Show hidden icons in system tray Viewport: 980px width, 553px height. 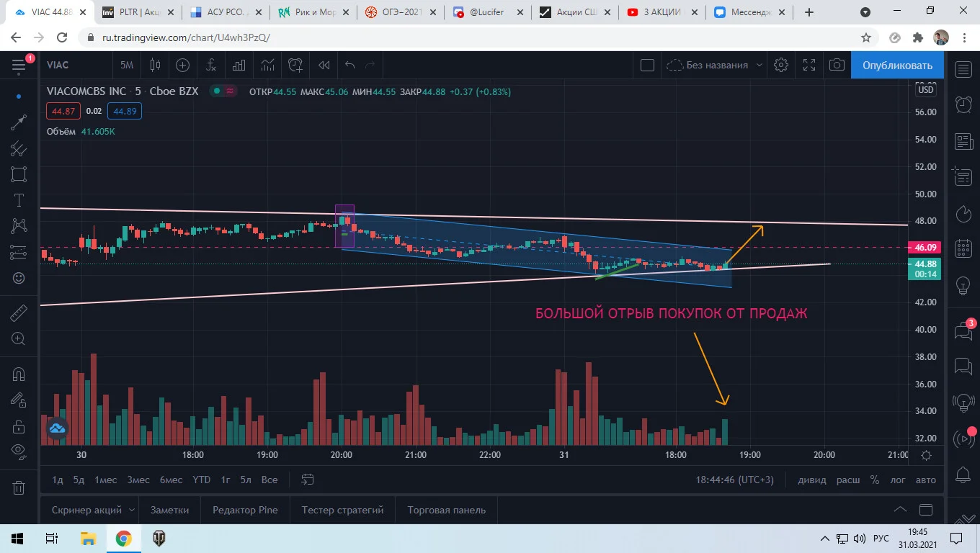point(825,539)
